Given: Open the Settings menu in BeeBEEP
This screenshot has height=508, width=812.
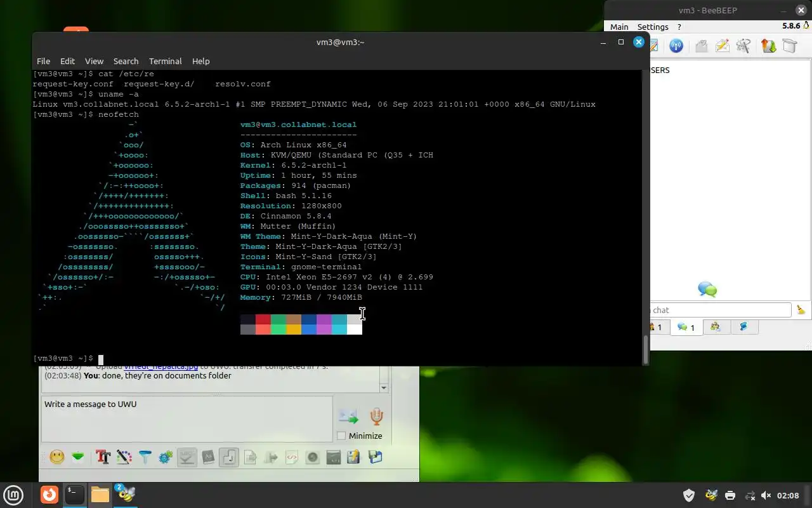Looking at the screenshot, I should point(653,27).
